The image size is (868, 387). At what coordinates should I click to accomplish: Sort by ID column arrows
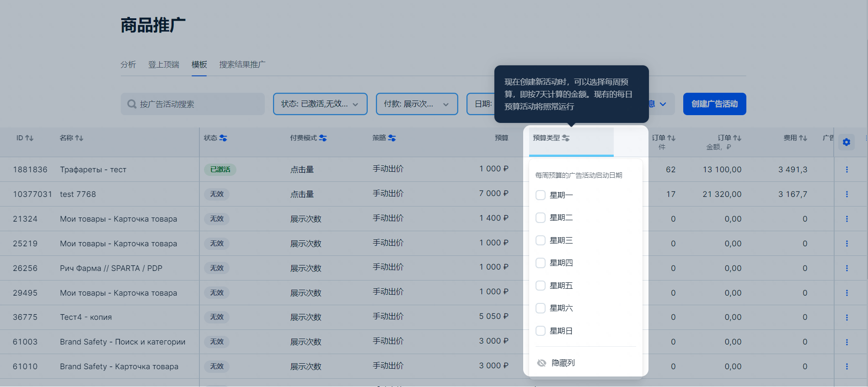coord(29,138)
